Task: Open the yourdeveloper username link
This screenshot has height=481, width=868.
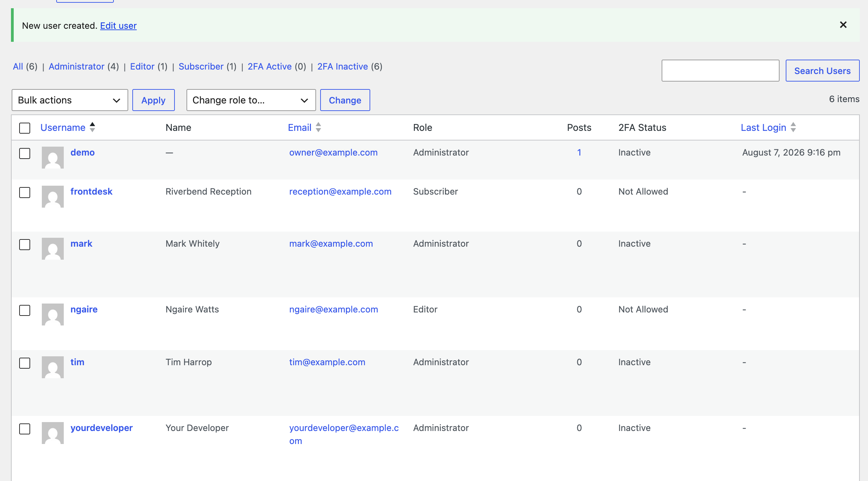Action: coord(101,428)
